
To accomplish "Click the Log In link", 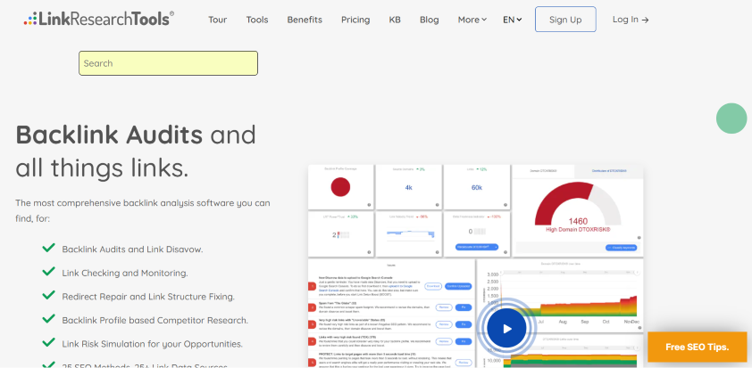I will point(630,20).
